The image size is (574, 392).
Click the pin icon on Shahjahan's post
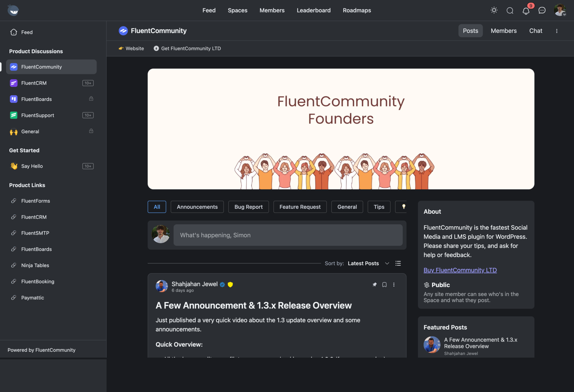point(375,285)
